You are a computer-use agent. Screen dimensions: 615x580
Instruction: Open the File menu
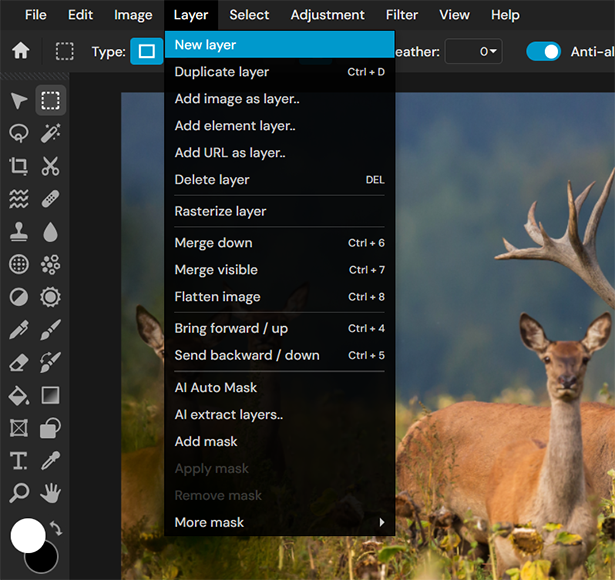click(x=36, y=15)
